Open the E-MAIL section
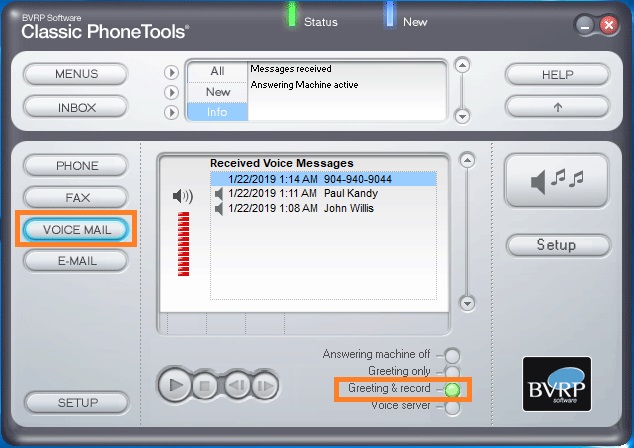Viewport: 634px width, 448px height. 76,261
